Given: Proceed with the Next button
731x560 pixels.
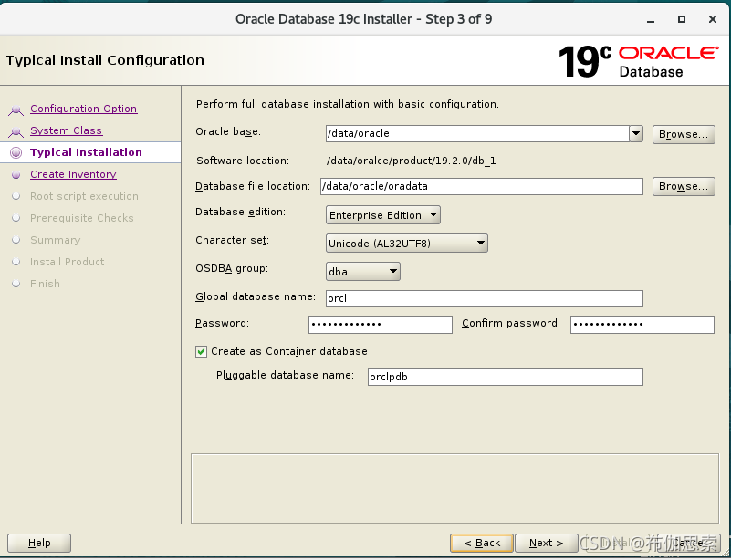Looking at the screenshot, I should [546, 544].
